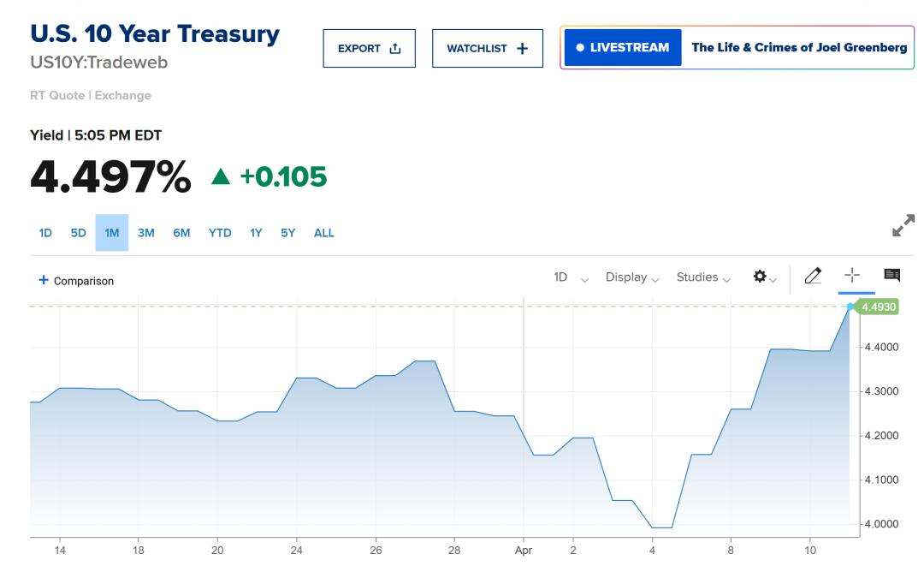This screenshot has width=924, height=572.
Task: Select the 1M range tab
Action: click(x=111, y=233)
